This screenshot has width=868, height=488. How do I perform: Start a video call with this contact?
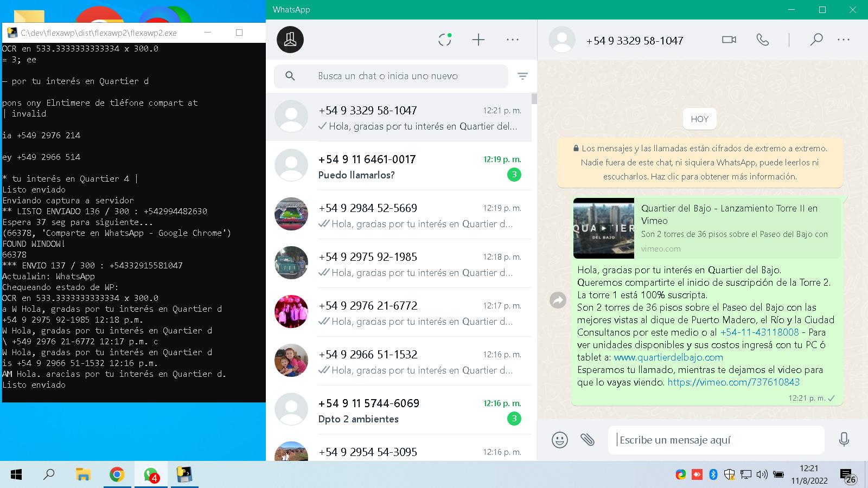(x=729, y=40)
